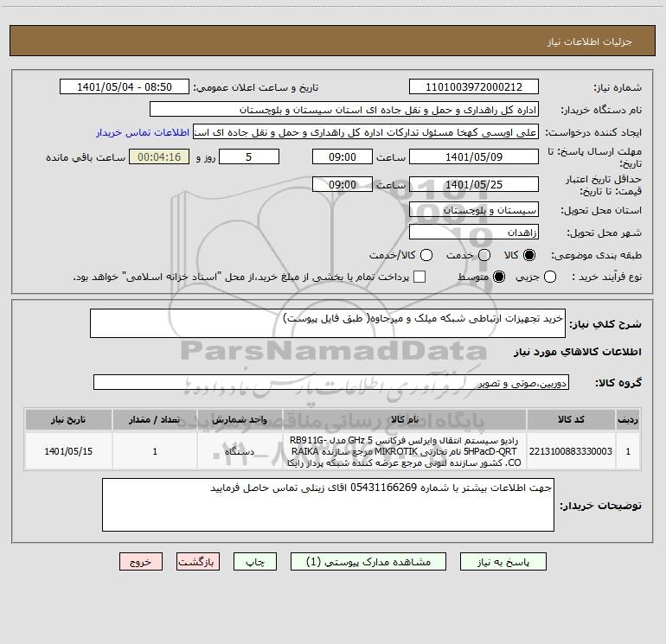The image size is (666, 644).
Task: Click the ایجاد کننده درخواست field
Action: pyautogui.click(x=366, y=132)
